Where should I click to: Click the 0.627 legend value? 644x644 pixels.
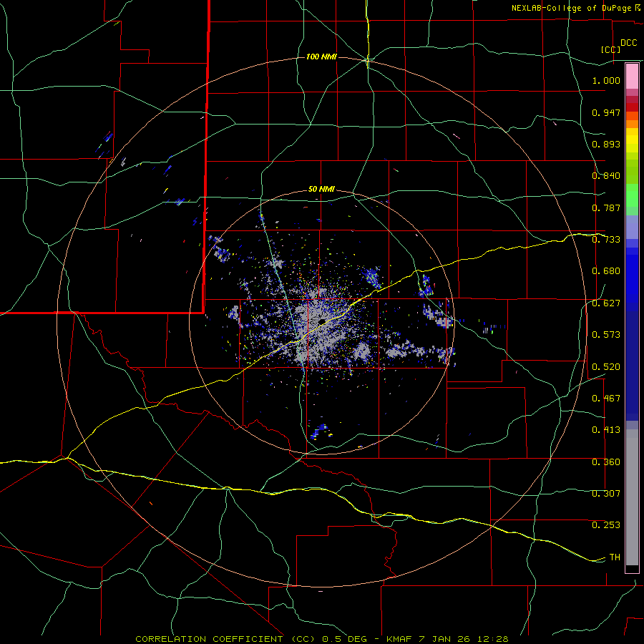click(x=606, y=303)
